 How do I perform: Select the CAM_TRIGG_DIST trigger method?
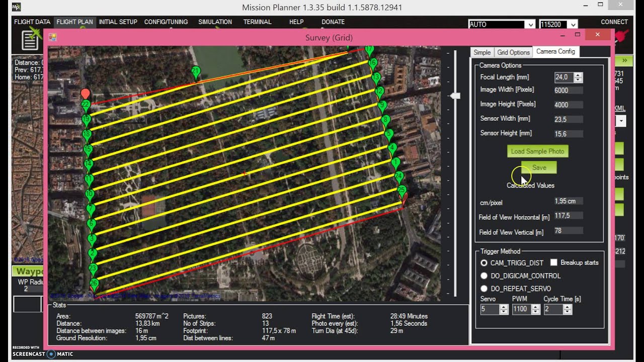coord(484,263)
